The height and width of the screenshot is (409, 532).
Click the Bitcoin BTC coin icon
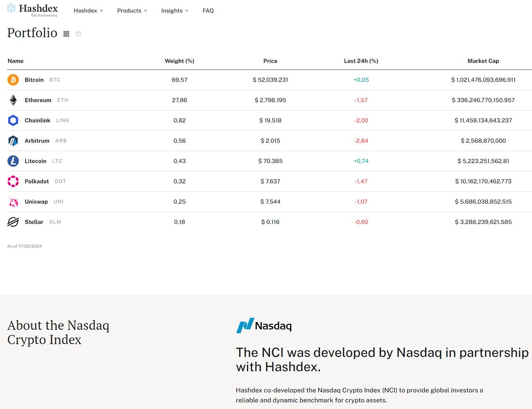click(x=13, y=80)
